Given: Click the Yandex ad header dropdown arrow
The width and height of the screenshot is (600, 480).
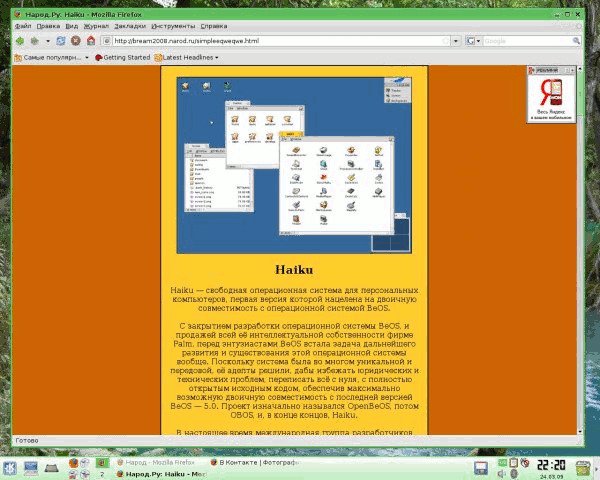Looking at the screenshot, I should point(572,70).
